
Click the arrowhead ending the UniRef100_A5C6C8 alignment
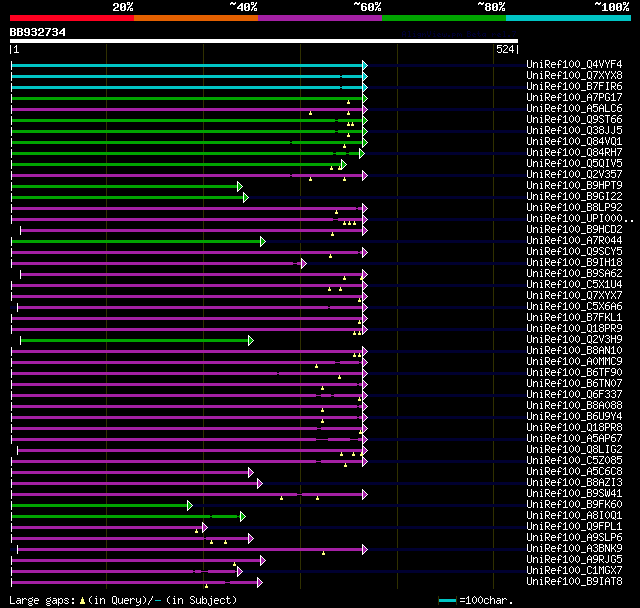tap(251, 473)
